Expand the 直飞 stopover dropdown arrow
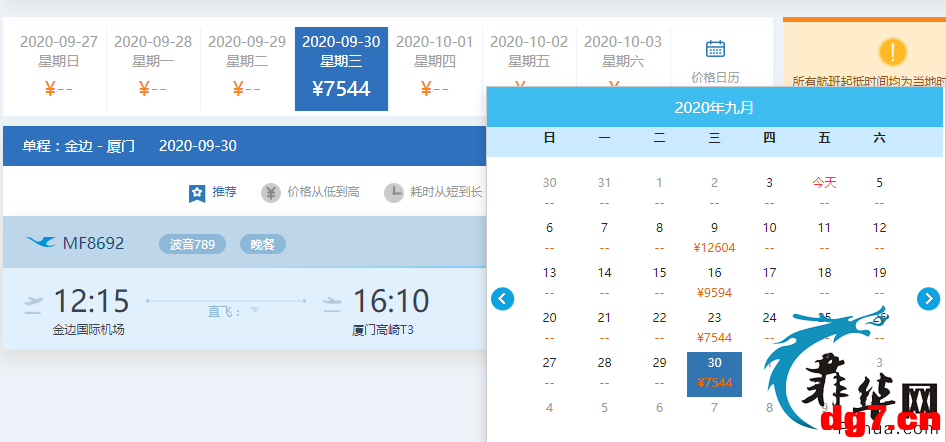 tap(255, 310)
